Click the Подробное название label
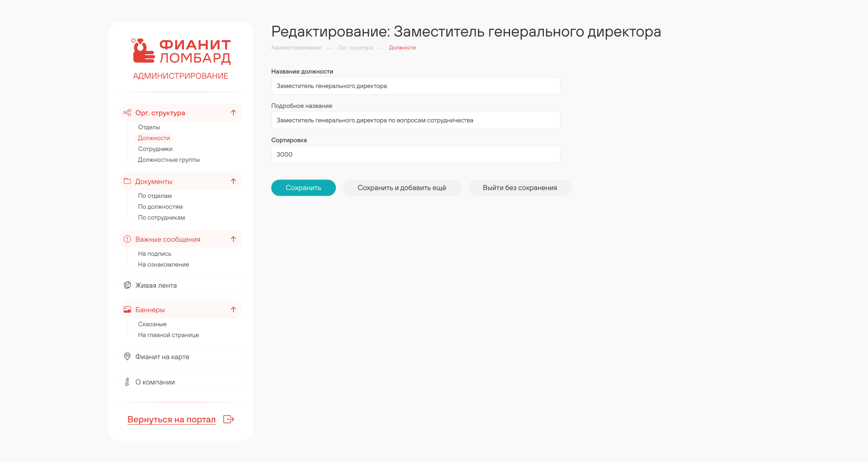This screenshot has width=868, height=463. pos(302,106)
